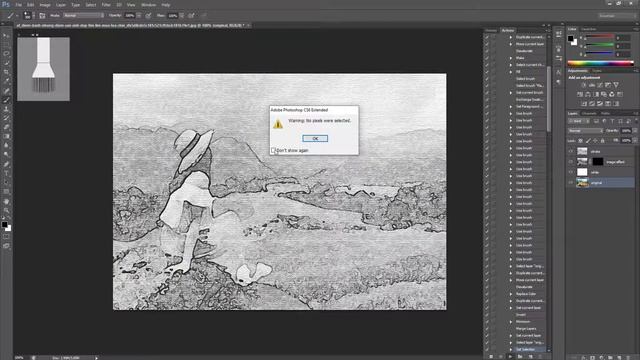Select the Healing Brush tool

(6, 91)
